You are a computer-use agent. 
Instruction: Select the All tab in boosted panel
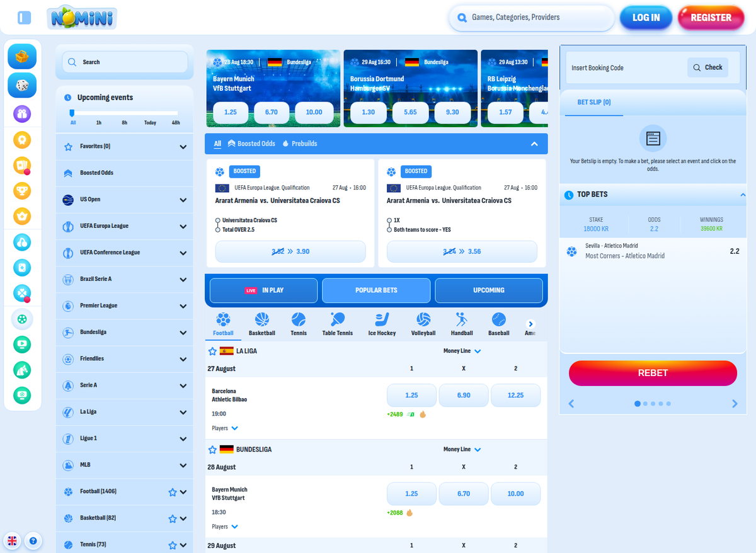(x=217, y=144)
